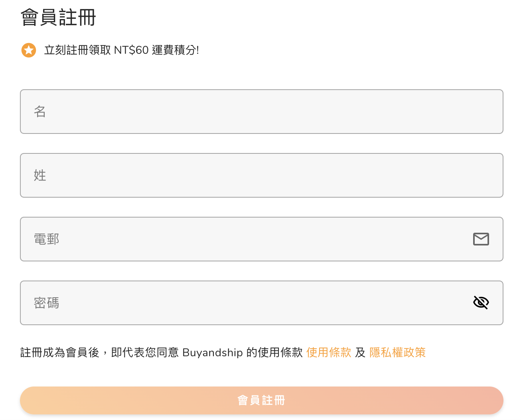The height and width of the screenshot is (420, 521).
Task: Open the 使用條款 terms of use link
Action: coord(329,353)
